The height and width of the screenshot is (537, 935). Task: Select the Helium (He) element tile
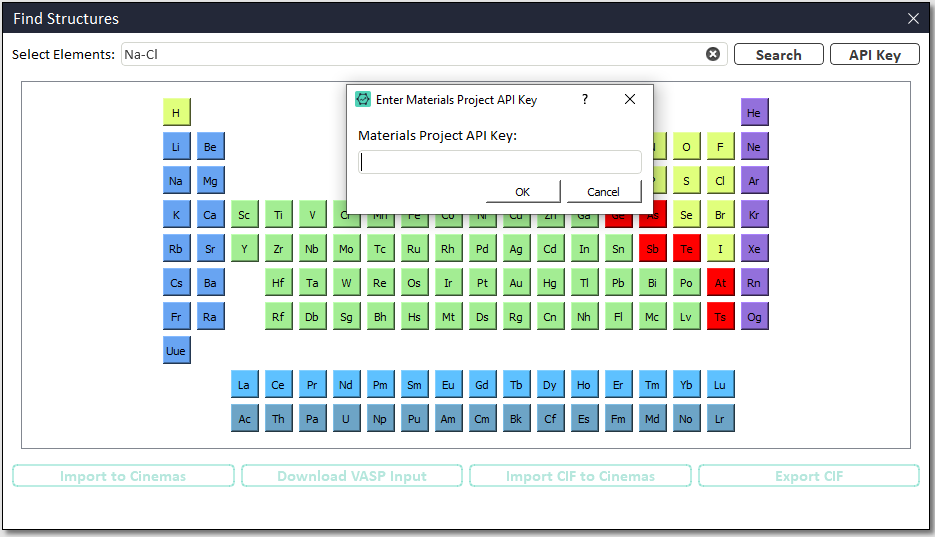(x=754, y=112)
